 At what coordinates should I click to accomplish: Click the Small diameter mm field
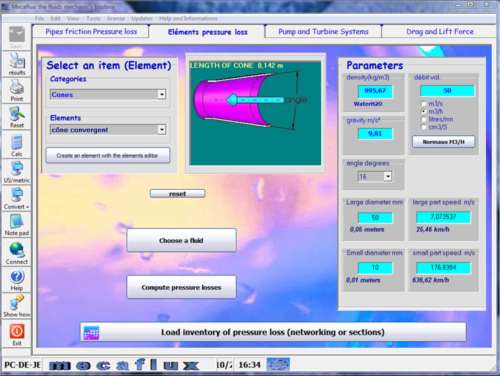(x=375, y=268)
